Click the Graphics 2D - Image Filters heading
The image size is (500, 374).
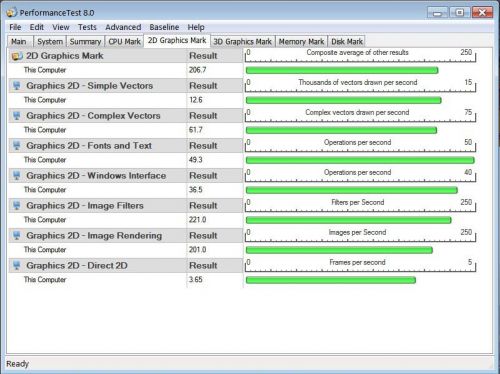(85, 206)
